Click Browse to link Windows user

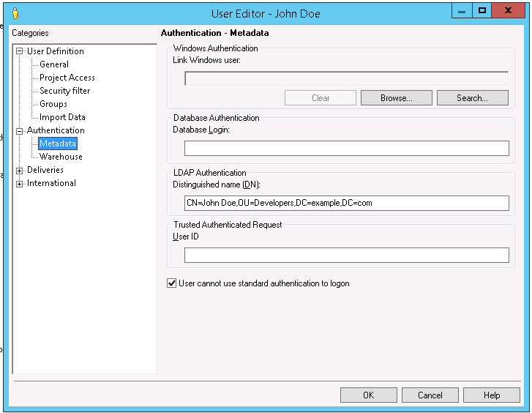pos(396,98)
